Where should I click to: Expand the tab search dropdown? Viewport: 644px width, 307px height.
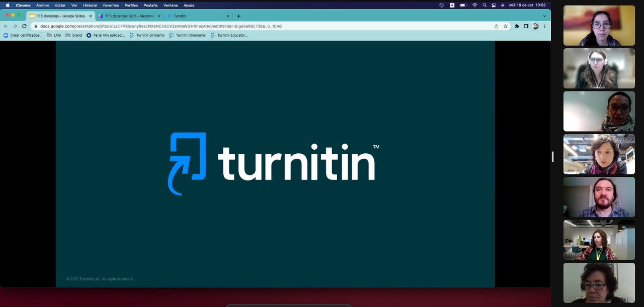coord(544,16)
